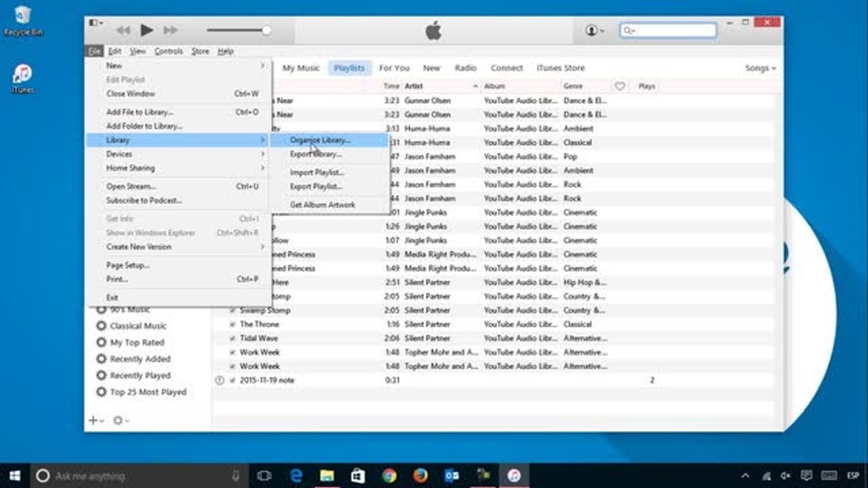Open the Recycle Bin desktop icon
The image size is (868, 488).
(x=22, y=20)
